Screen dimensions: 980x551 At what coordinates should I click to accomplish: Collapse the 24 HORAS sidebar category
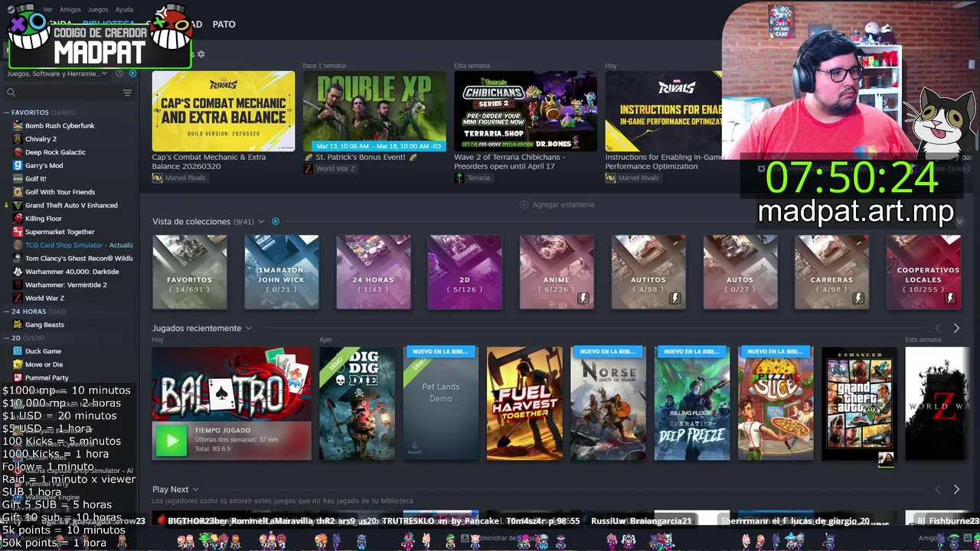click(6, 311)
